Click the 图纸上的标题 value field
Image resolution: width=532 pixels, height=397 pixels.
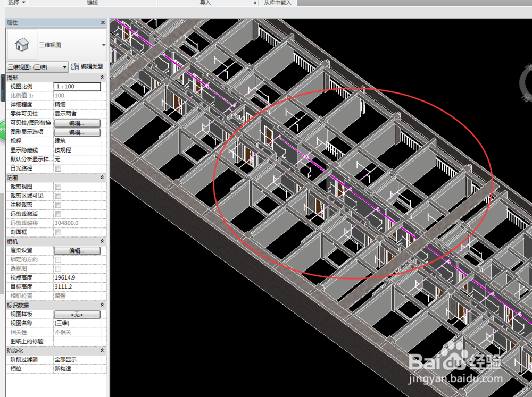point(77,341)
